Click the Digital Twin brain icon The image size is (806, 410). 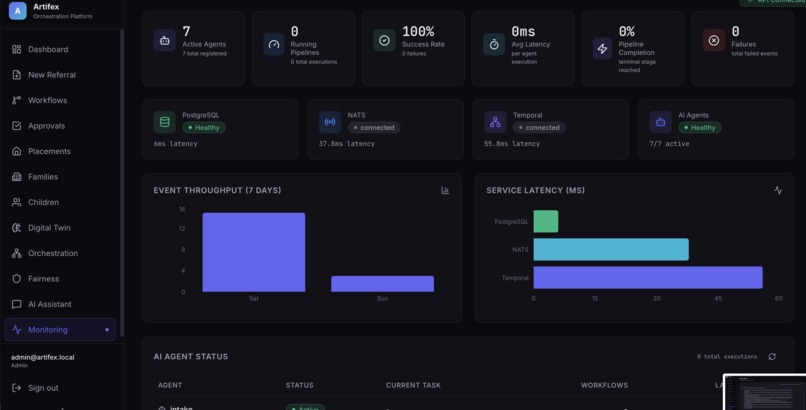coord(16,228)
